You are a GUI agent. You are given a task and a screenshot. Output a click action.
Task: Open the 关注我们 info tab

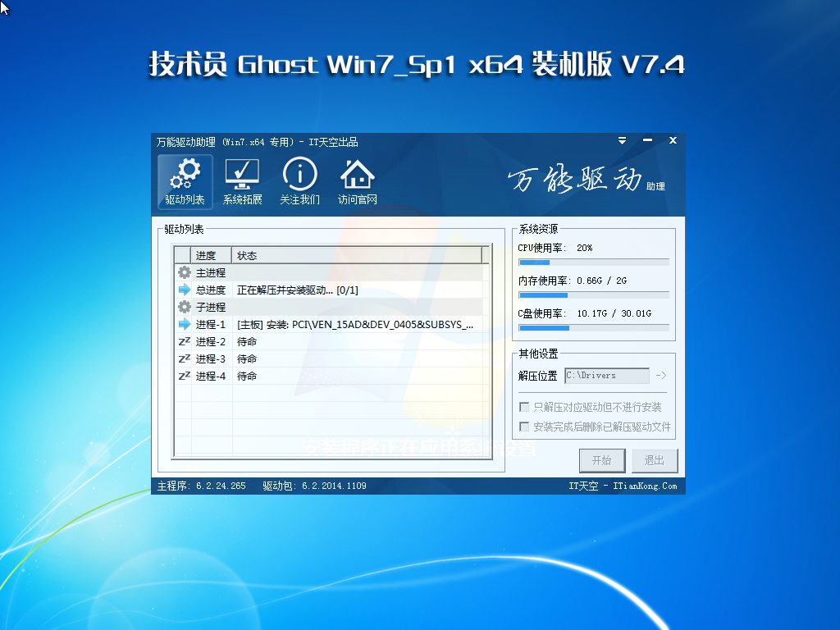(299, 181)
